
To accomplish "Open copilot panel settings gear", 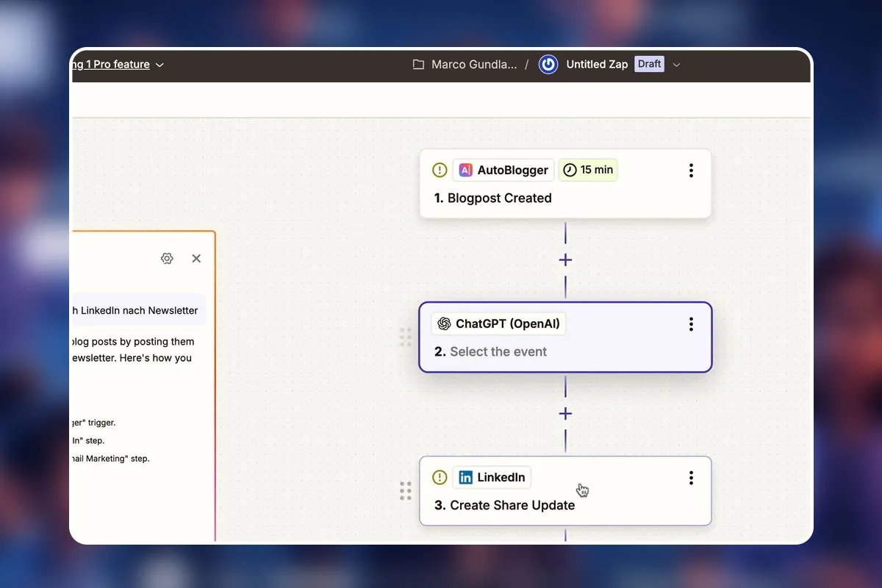I will [x=167, y=258].
